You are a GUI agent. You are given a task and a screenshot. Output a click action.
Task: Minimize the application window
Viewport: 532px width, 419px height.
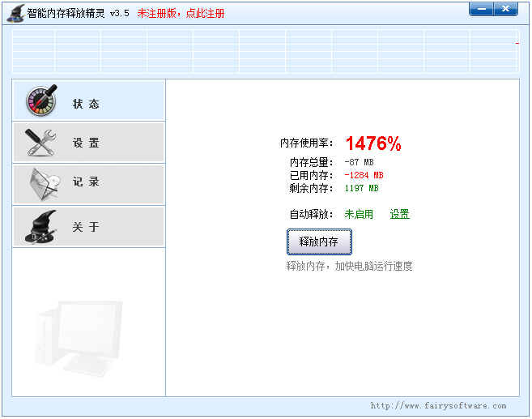point(481,9)
